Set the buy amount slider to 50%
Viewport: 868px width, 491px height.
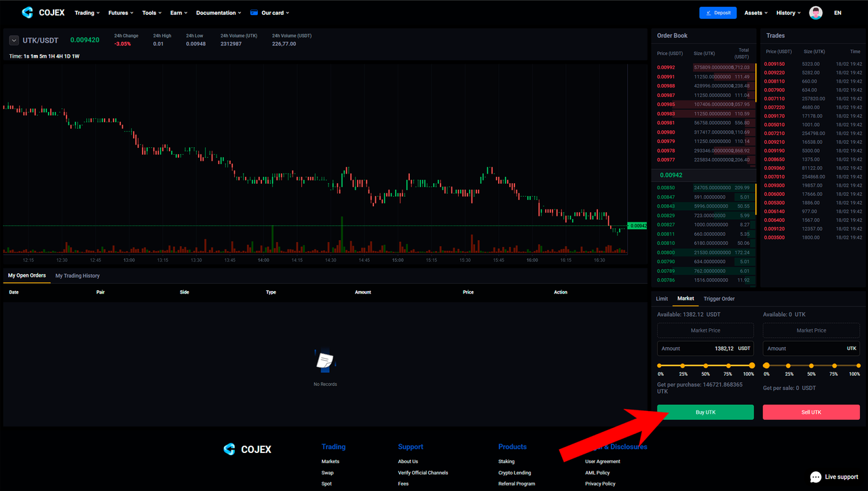point(706,366)
